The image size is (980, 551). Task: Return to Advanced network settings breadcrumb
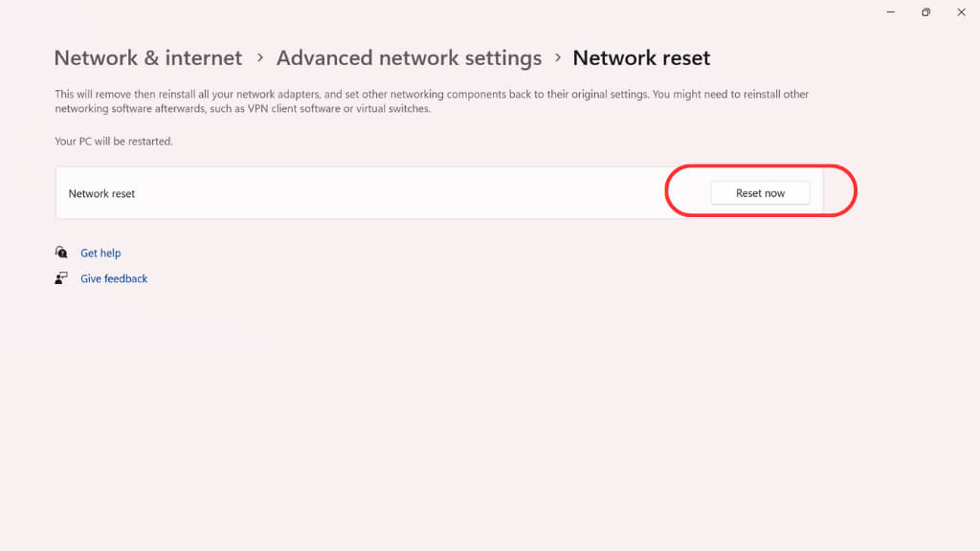coord(409,58)
